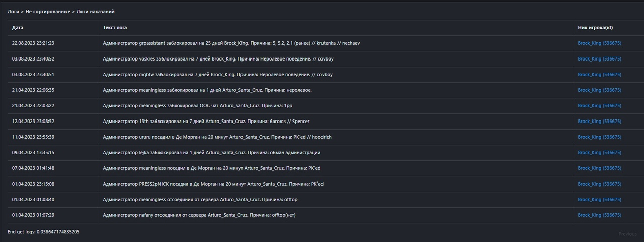
Task: Open Brock_King link in the mqbtw ban row
Action: coord(599,75)
